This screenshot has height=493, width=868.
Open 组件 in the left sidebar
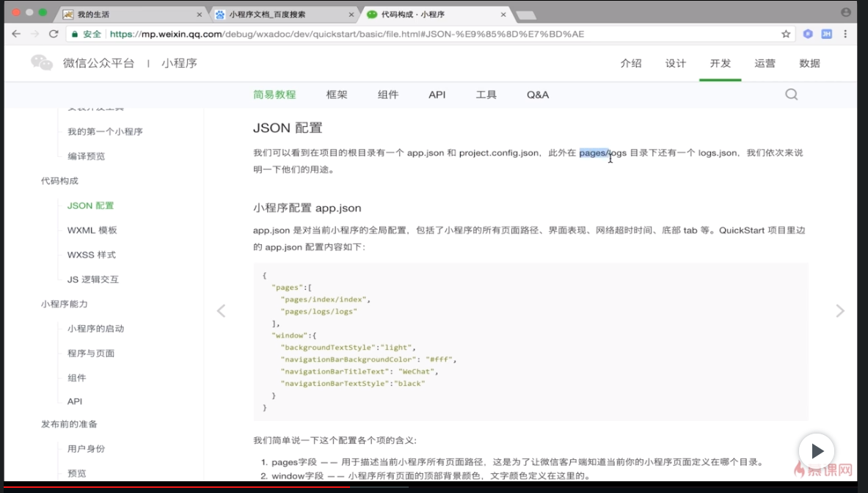pos(76,378)
